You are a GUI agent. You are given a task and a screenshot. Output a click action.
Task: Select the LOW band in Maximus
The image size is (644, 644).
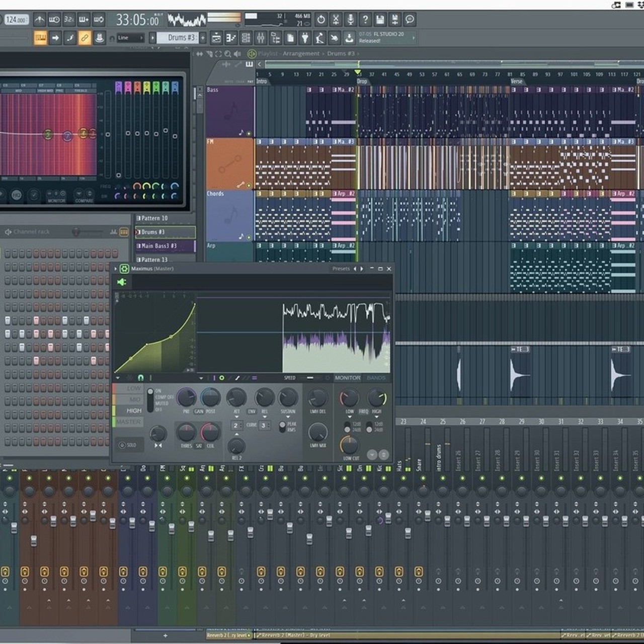[129, 388]
